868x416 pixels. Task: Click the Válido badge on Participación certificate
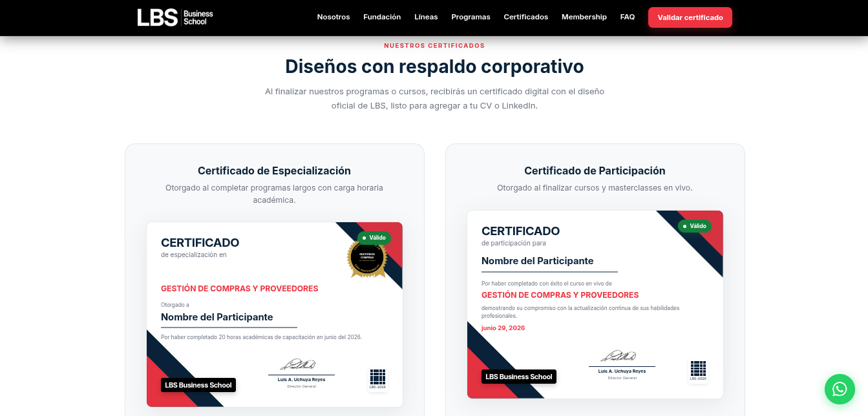(x=695, y=226)
